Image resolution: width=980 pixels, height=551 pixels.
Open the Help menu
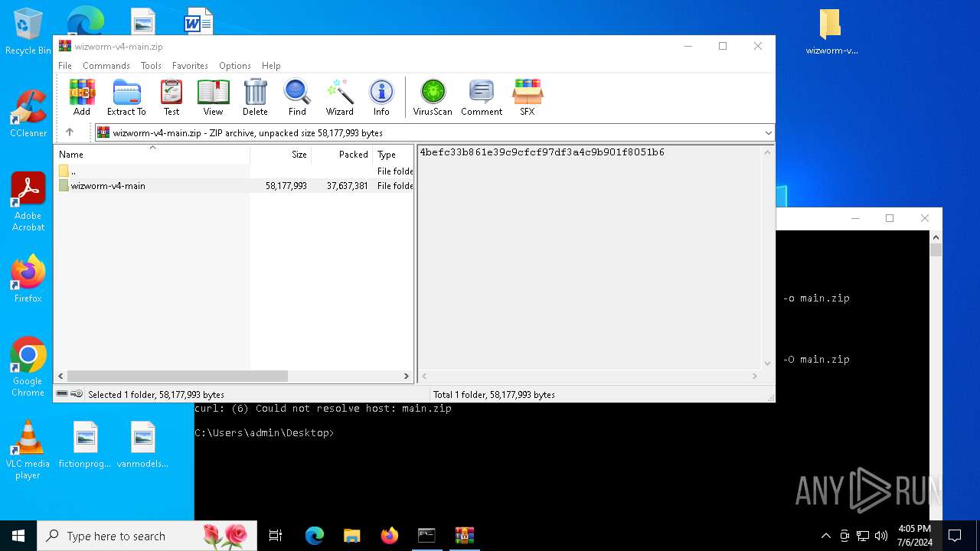click(x=271, y=66)
